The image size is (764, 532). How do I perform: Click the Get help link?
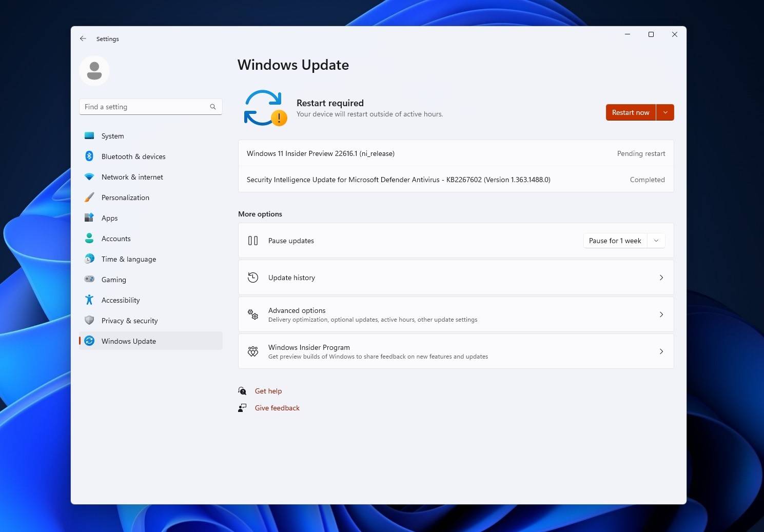point(268,390)
